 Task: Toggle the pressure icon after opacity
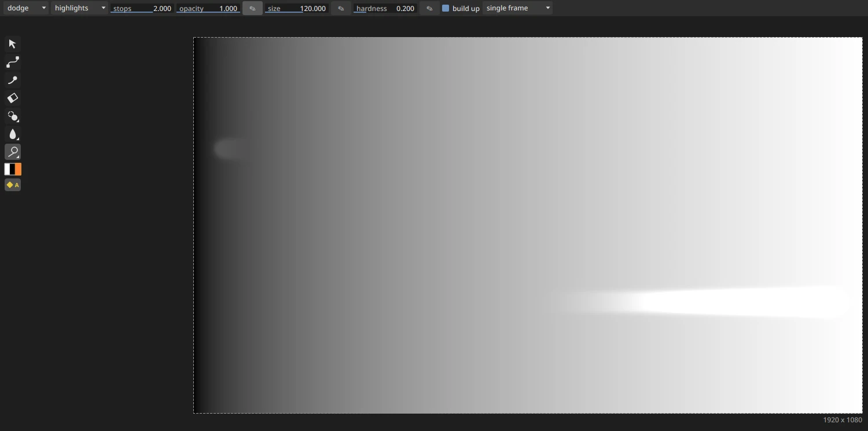click(252, 8)
